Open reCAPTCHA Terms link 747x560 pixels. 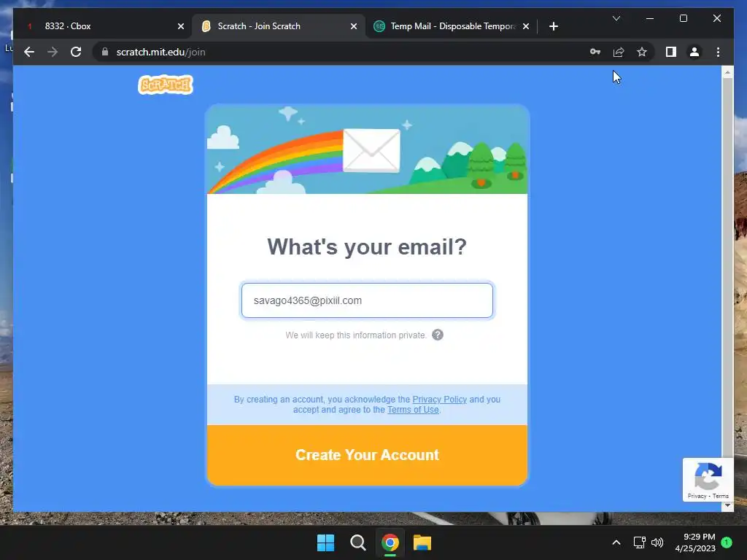(720, 496)
